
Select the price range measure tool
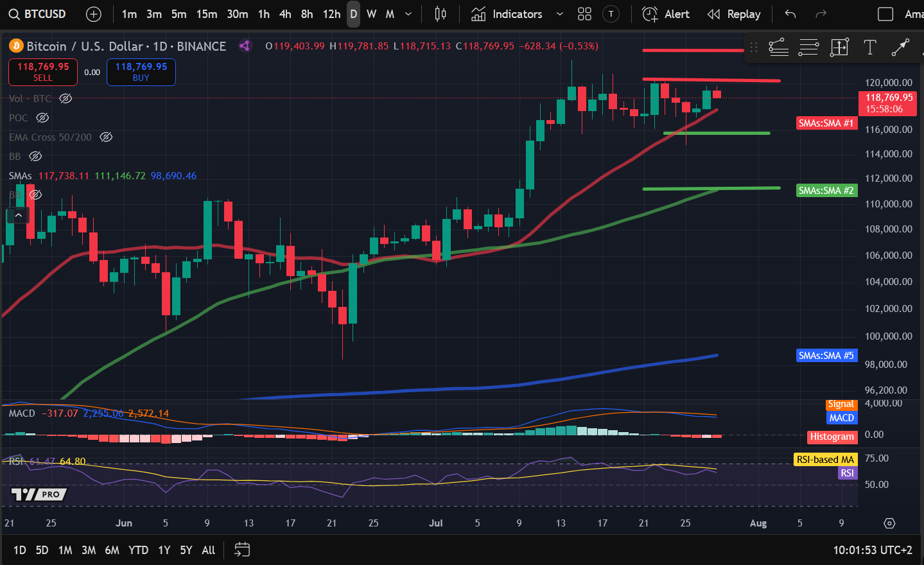click(839, 47)
